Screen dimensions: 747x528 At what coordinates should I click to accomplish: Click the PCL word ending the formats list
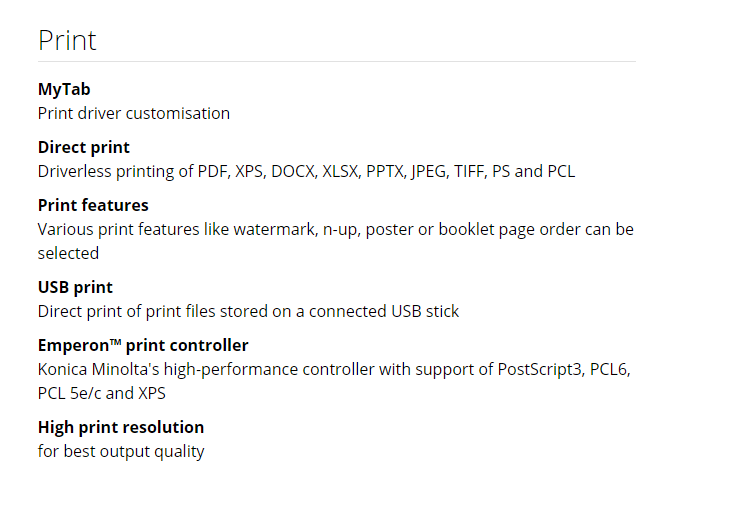pos(561,172)
